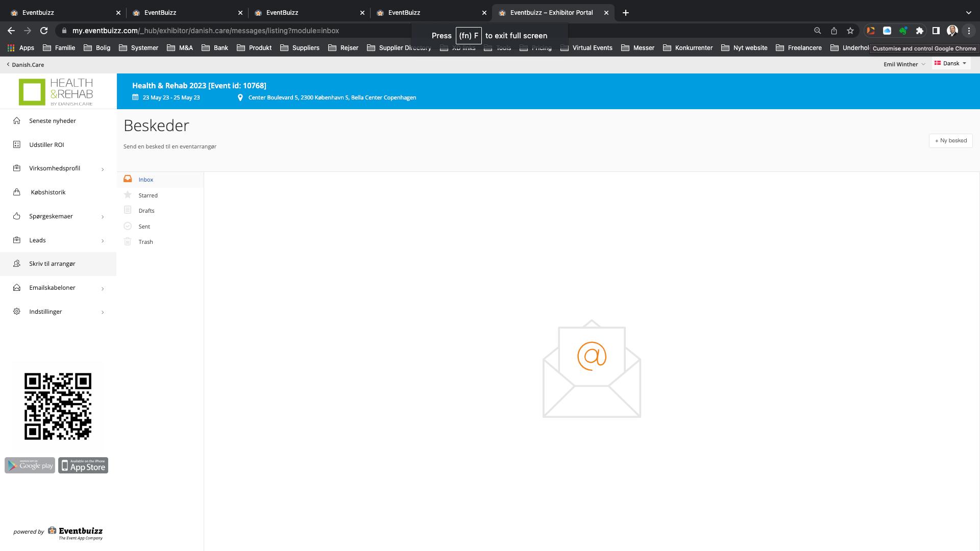980x551 pixels.
Task: Open the Trash bin icon
Action: tap(128, 241)
